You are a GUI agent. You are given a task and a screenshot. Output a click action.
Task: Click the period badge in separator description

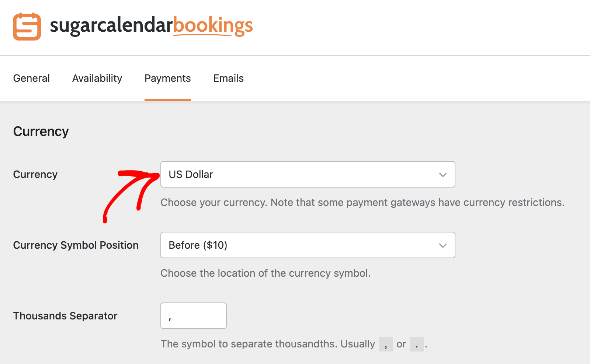(417, 344)
